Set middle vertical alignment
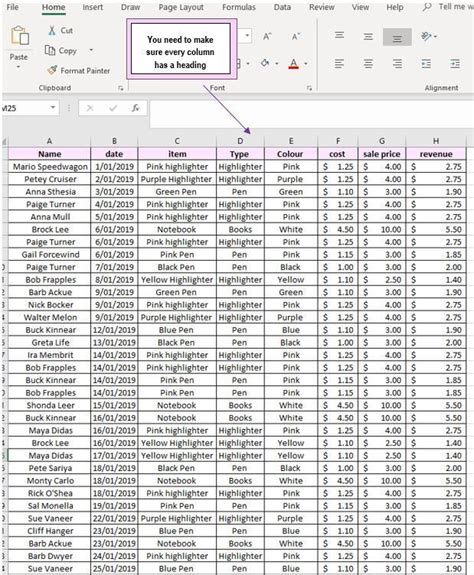This screenshot has height=575, width=474. (x=368, y=37)
